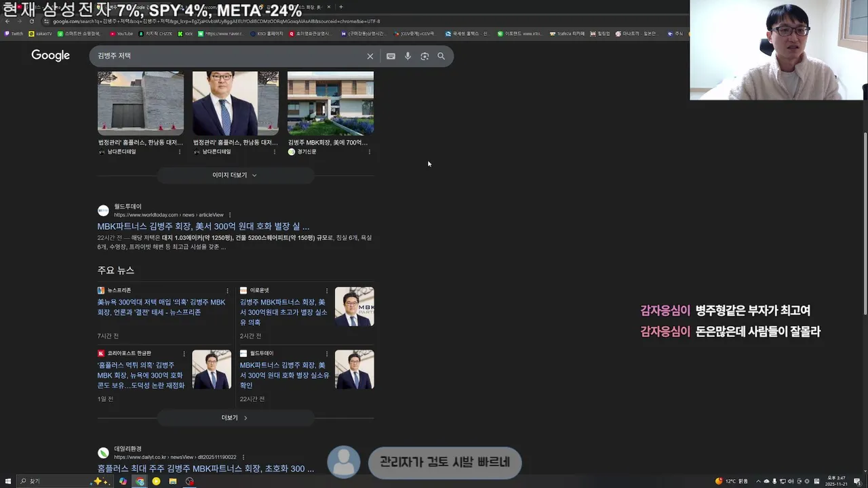Viewport: 868px width, 488px height.
Task: Open the 이로운넷 news article link
Action: tap(283, 312)
